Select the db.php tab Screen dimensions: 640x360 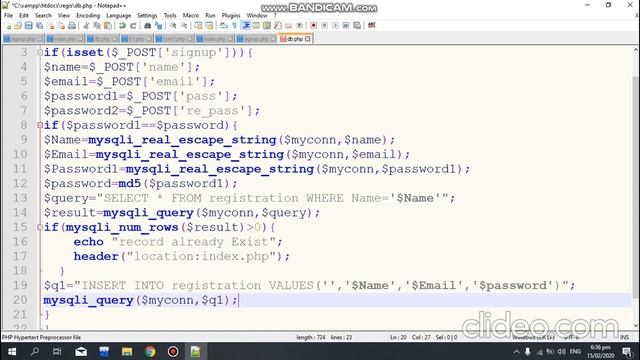[295, 39]
